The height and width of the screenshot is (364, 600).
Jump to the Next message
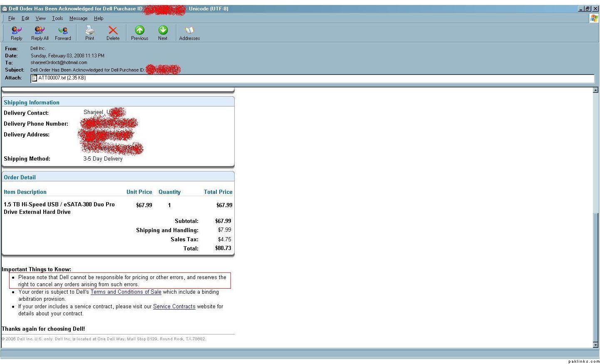pyautogui.click(x=163, y=33)
